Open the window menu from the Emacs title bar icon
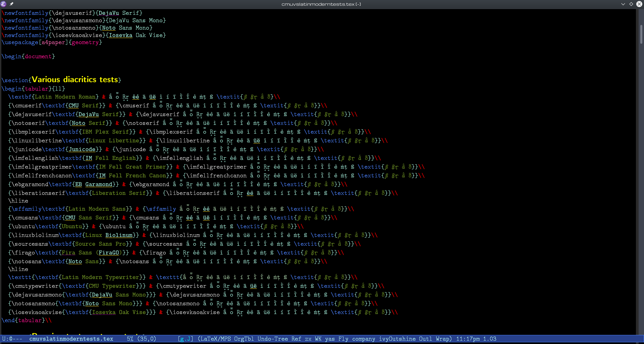The height and width of the screenshot is (344, 644). [x=4, y=4]
